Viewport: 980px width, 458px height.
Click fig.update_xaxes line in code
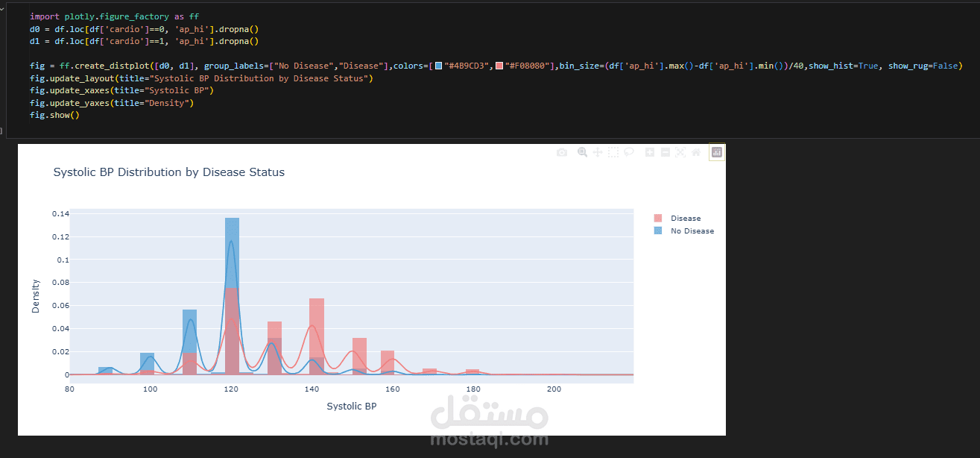pos(122,90)
